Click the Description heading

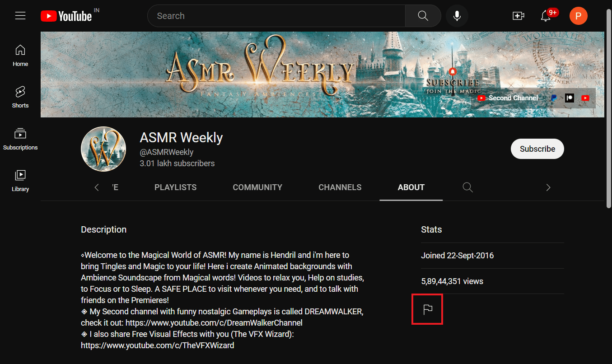point(103,229)
